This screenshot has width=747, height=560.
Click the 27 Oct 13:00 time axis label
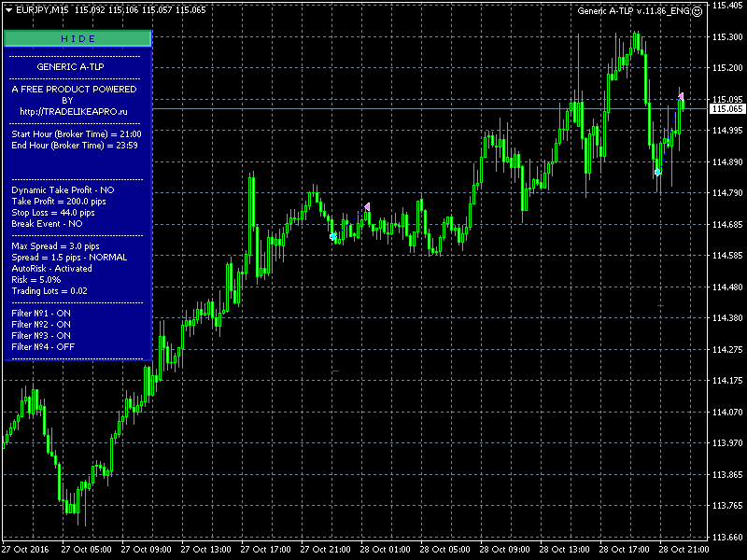point(205,550)
